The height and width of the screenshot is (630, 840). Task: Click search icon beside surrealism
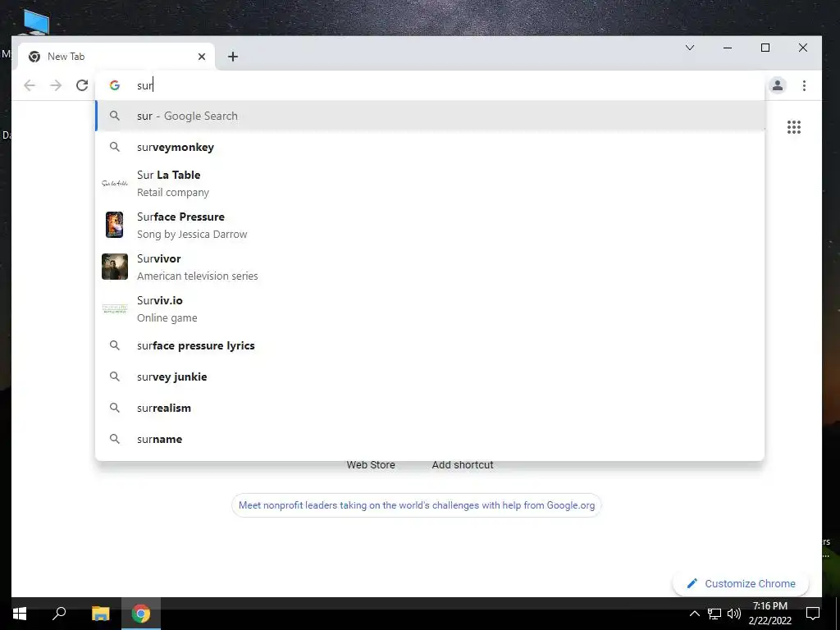point(115,408)
